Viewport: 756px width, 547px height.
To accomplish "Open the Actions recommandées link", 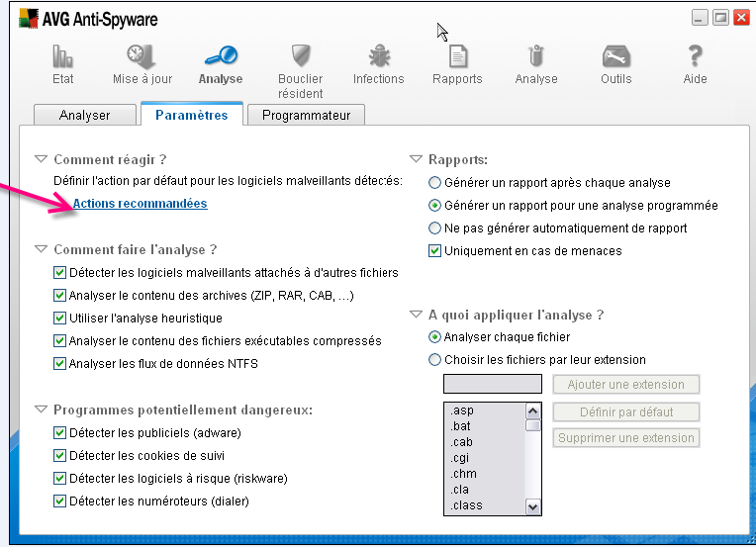I will pos(140,204).
